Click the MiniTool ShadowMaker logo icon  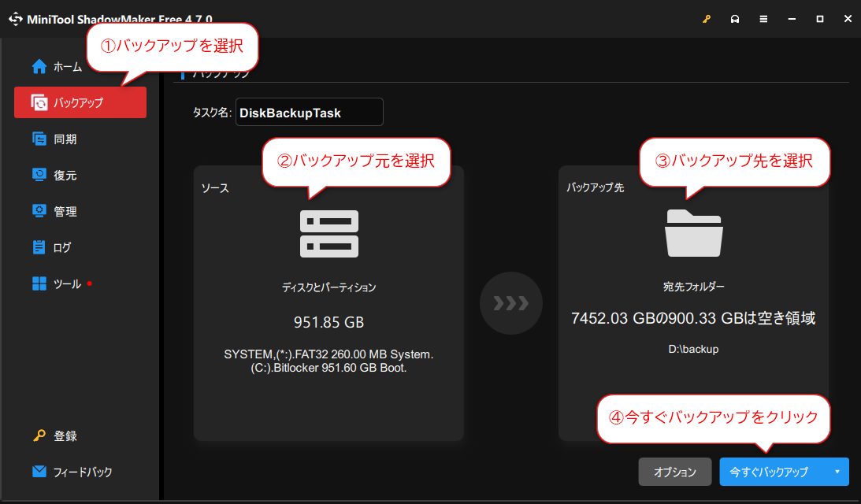(x=16, y=19)
